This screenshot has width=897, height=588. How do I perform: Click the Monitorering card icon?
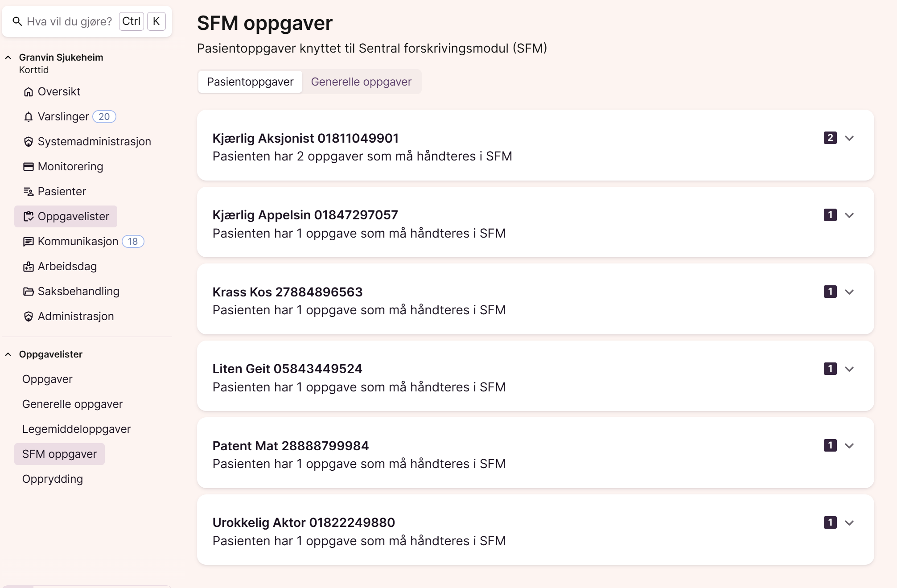pyautogui.click(x=29, y=167)
